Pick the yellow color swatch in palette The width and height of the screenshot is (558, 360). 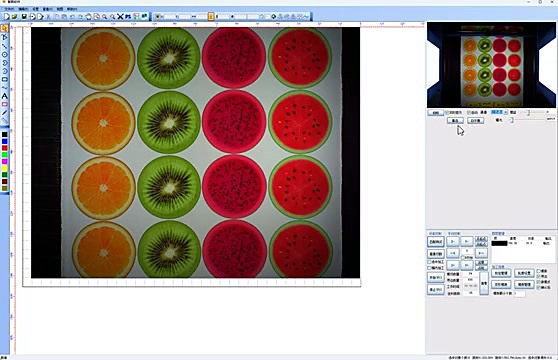(x=5, y=168)
